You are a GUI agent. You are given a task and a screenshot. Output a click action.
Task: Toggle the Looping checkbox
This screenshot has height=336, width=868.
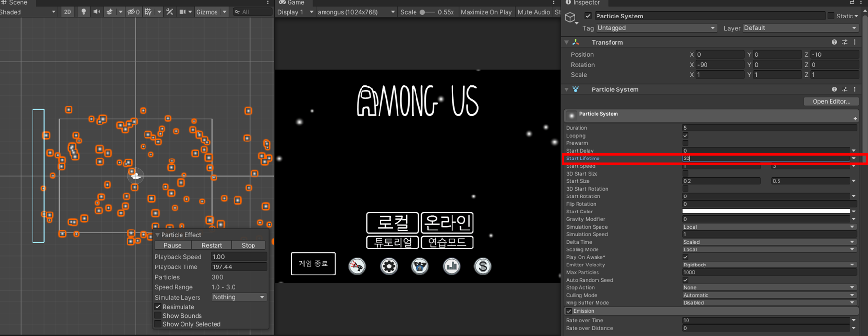pyautogui.click(x=686, y=136)
